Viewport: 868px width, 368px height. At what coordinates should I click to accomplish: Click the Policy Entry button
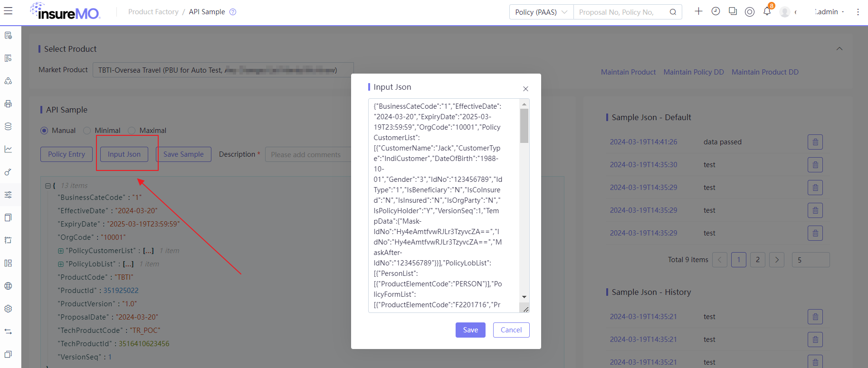[x=67, y=154]
